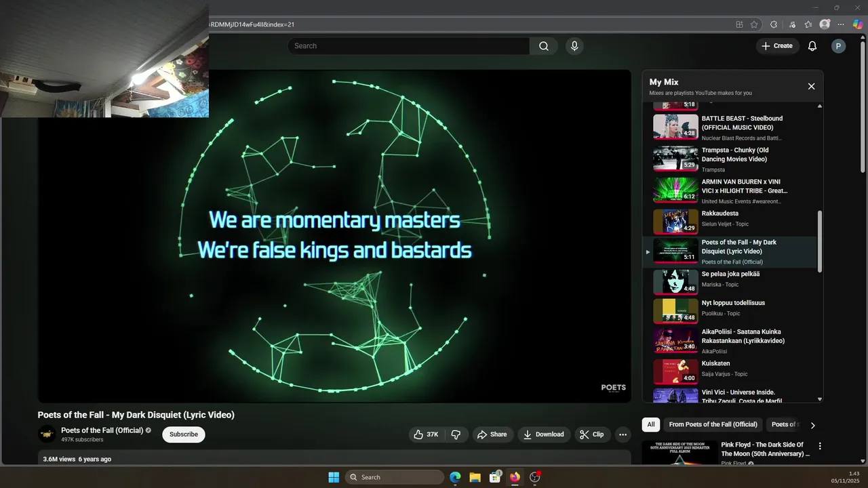
Task: Open more actions ellipsis under the video
Action: [x=623, y=434]
